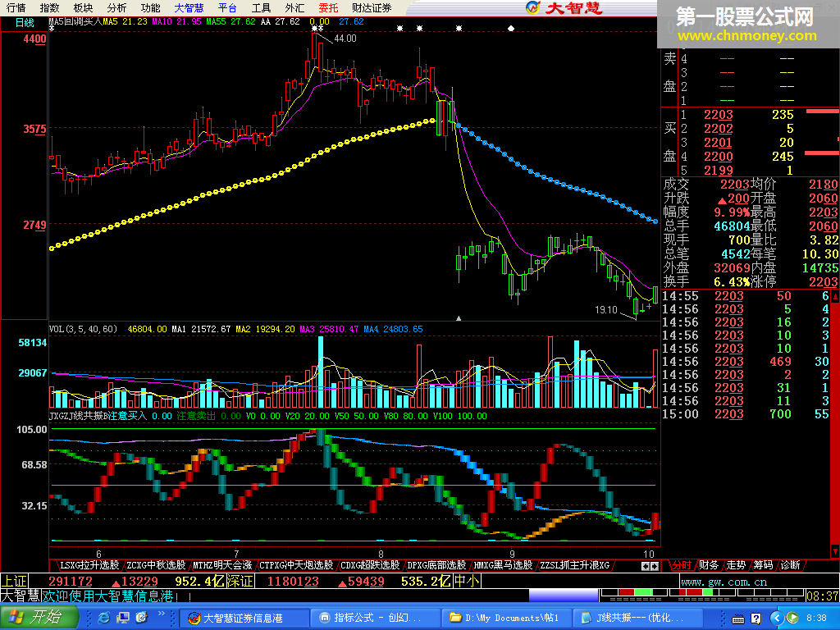Click the 中小 index label
Screen dimensions: 840x630
[467, 582]
